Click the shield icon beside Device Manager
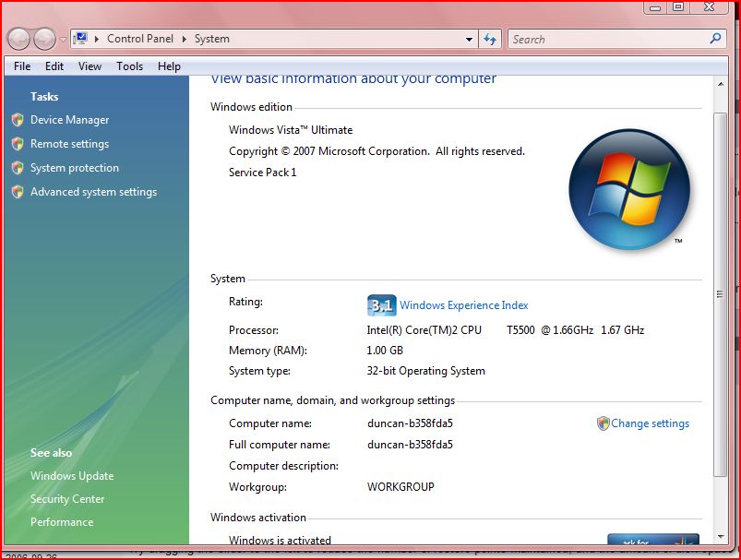The width and height of the screenshot is (741, 560). point(18,120)
